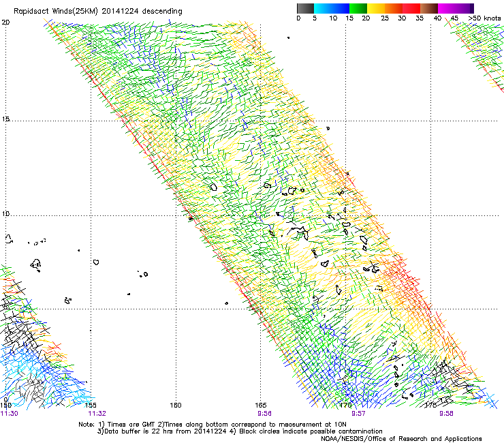504x443 pixels.
Task: Click the longitude label '165'
Action: click(261, 406)
